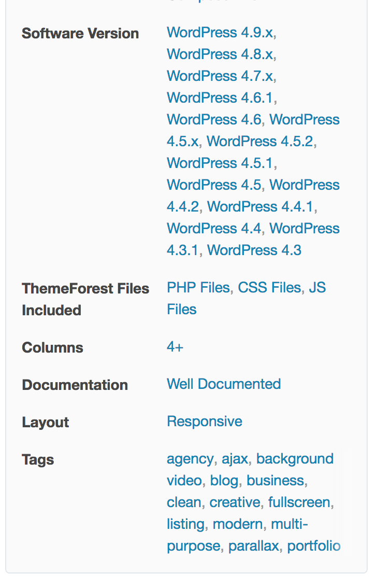Select the blog tag
This screenshot has width=377, height=588.
pyautogui.click(x=224, y=481)
